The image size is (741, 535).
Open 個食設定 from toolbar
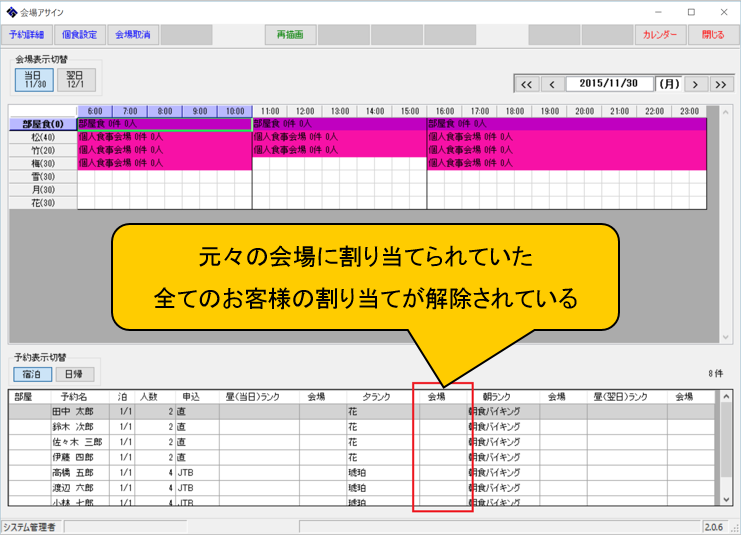click(79, 34)
